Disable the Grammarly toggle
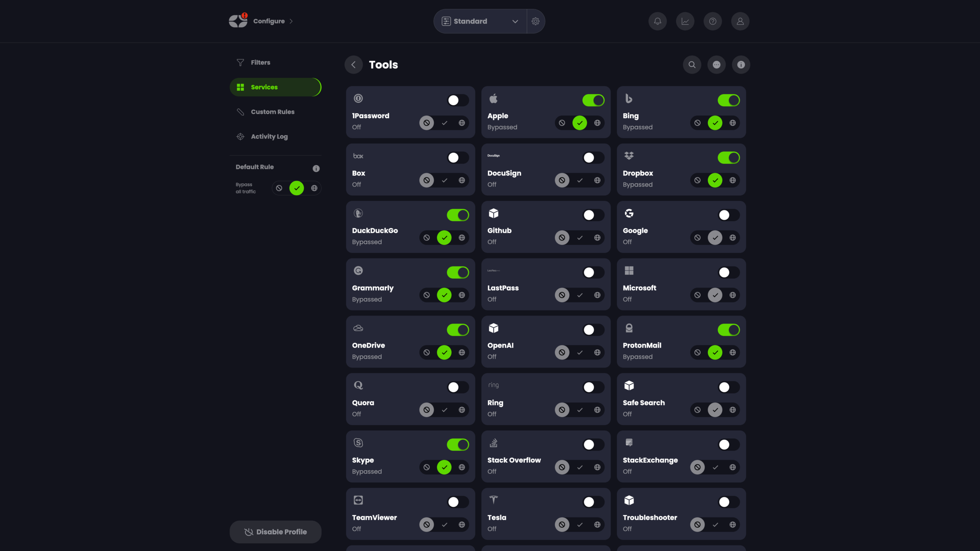 click(458, 272)
